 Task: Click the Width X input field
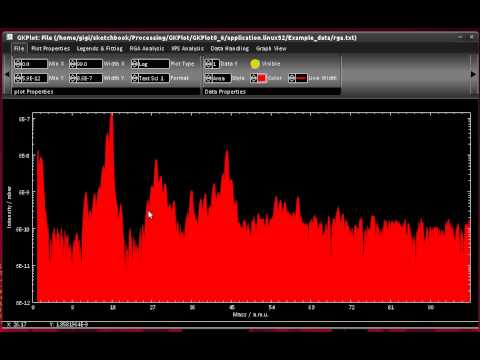pyautogui.click(x=89, y=64)
